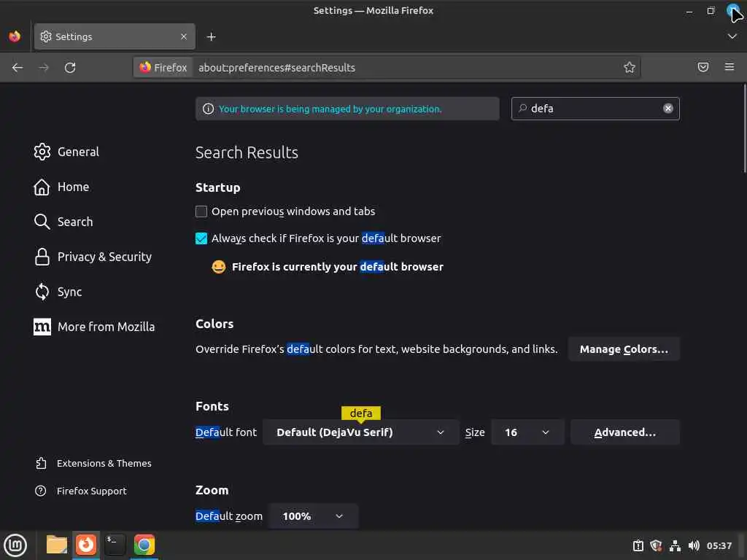Viewport: 747px width, 560px height.
Task: Uncheck Always check if Firefox is default browser
Action: click(x=201, y=238)
